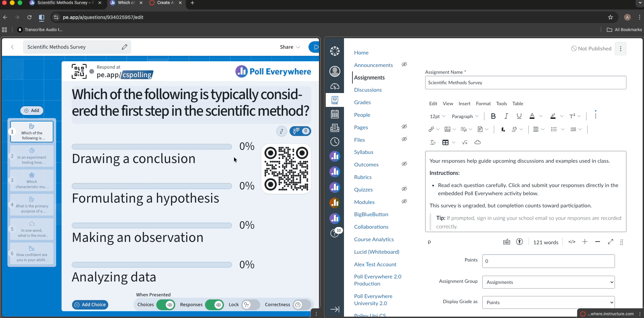Screen dimensions: 644x318
Task: Edit survey title with pencil icon
Action: (124, 47)
